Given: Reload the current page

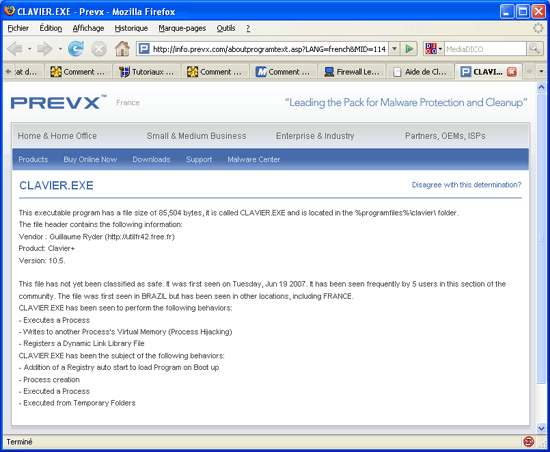Looking at the screenshot, I should coord(76,49).
